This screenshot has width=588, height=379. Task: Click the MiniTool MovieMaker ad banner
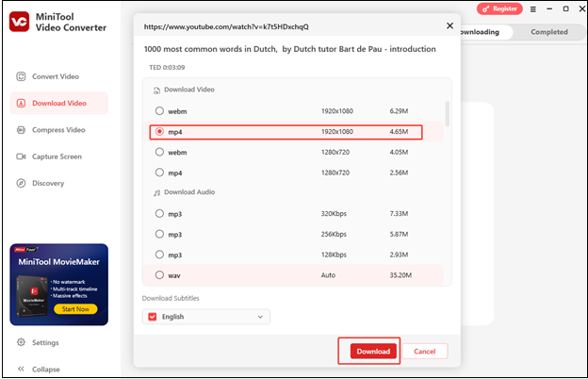coord(58,285)
